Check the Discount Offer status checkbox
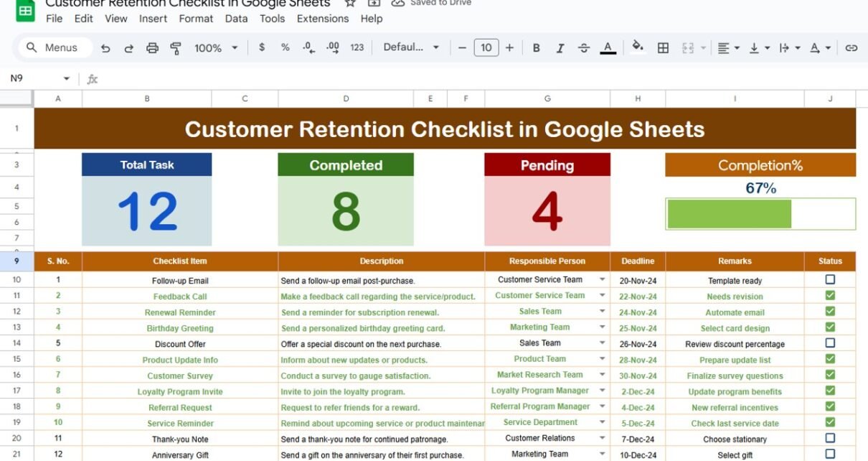The height and width of the screenshot is (461, 868). coord(830,343)
